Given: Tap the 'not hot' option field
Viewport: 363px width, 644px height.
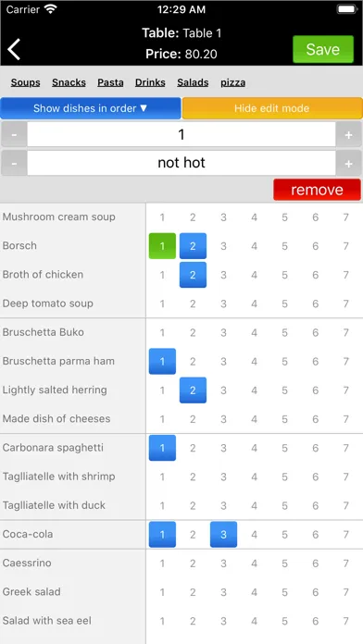Looking at the screenshot, I should pyautogui.click(x=181, y=163).
